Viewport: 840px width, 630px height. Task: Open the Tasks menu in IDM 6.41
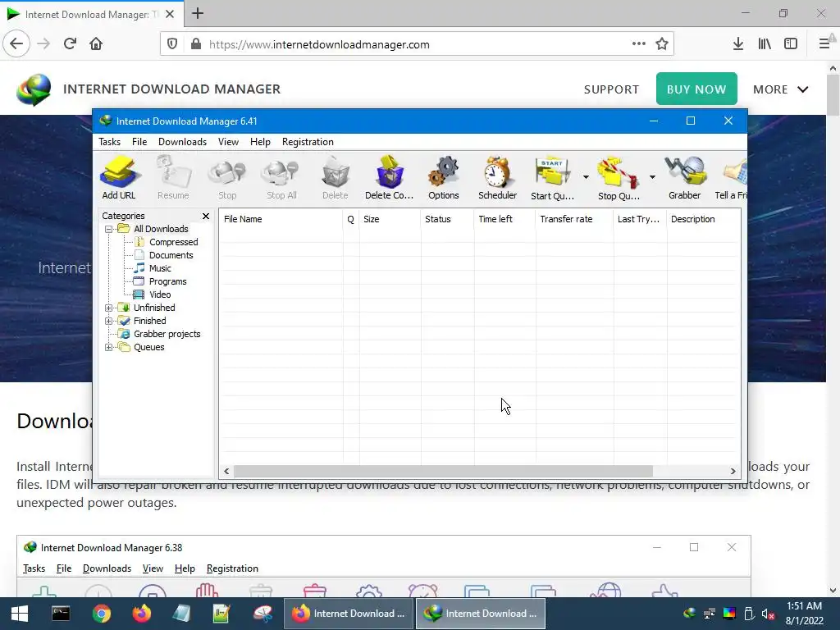click(109, 142)
